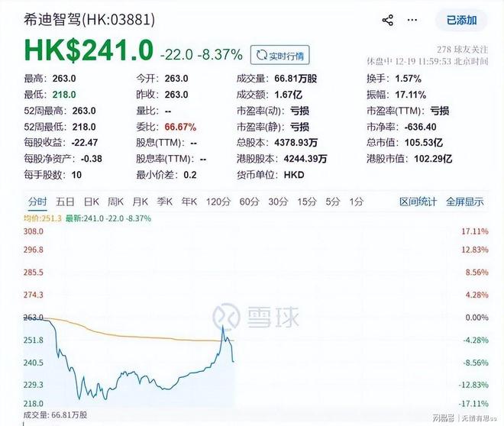The image size is (504, 426).
Task: Open 区间统计 range statistics
Action: click(x=418, y=202)
